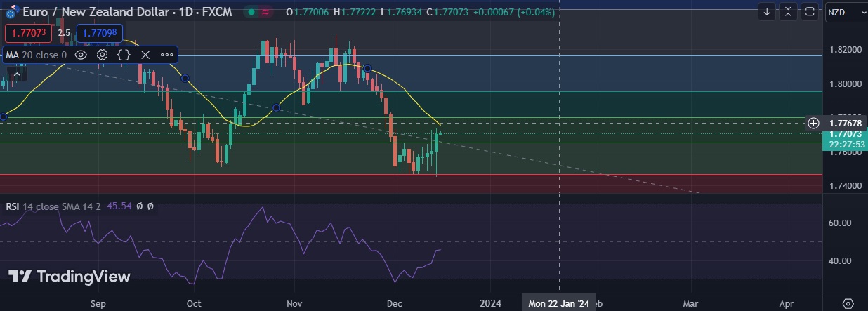Click the Mon 22 Jan '24 date label

pos(559,303)
